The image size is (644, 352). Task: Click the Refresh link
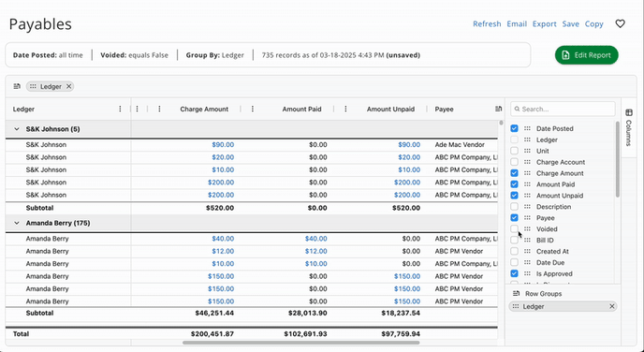(x=487, y=23)
